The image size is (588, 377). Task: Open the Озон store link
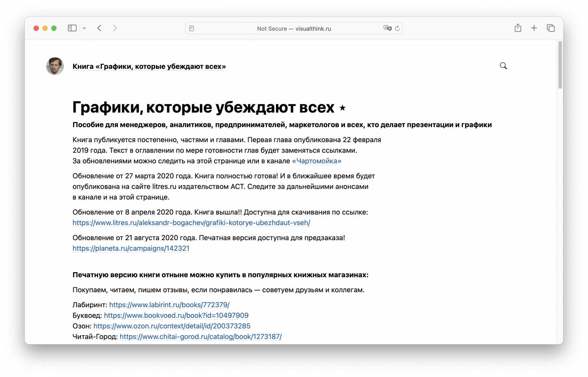[x=172, y=326]
